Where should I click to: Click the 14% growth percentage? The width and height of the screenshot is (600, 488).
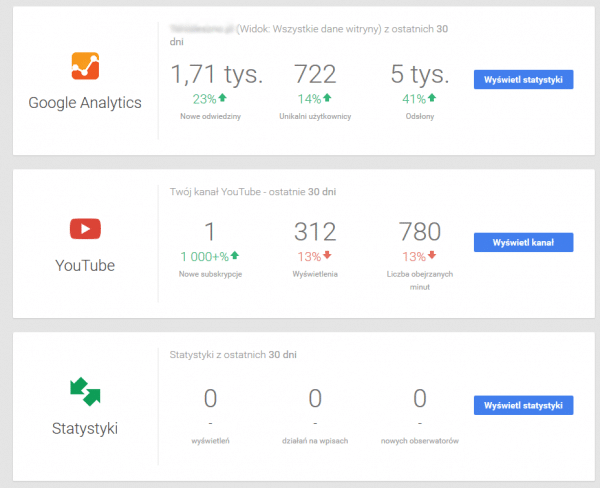click(x=309, y=99)
